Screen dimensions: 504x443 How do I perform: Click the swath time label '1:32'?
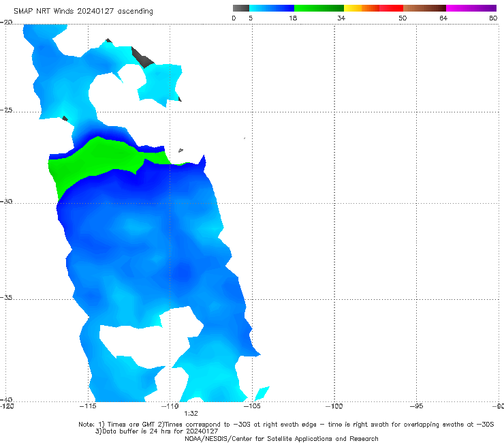coord(191,414)
